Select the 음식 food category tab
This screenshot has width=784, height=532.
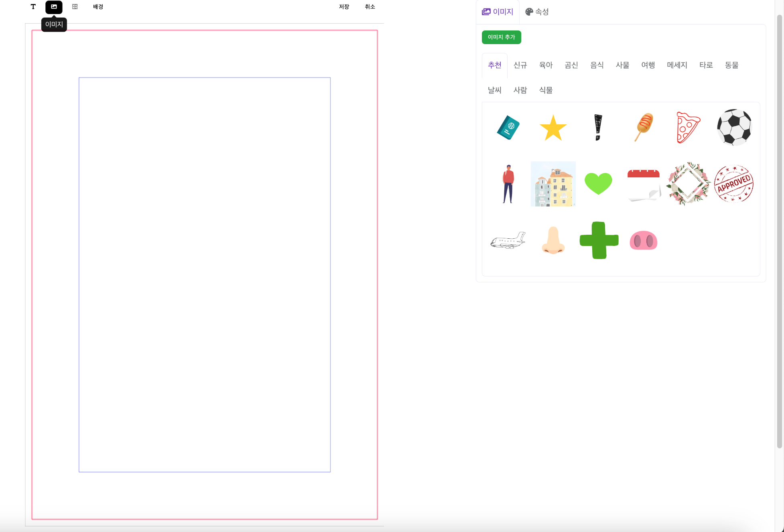pyautogui.click(x=597, y=65)
